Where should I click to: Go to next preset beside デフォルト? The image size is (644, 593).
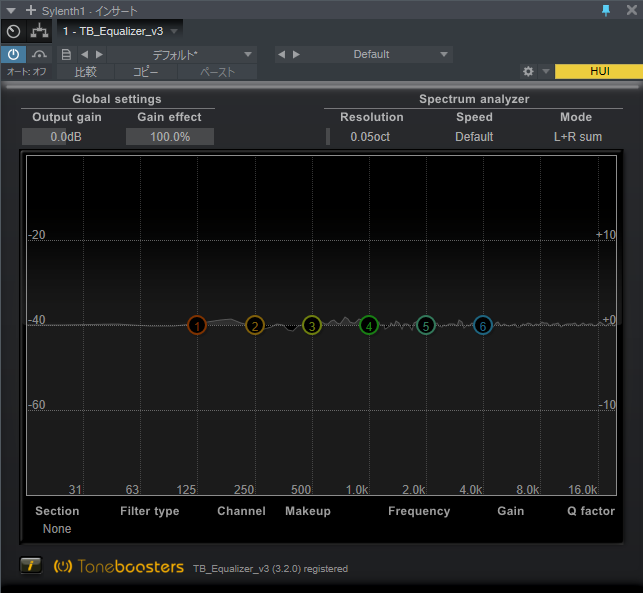(99, 54)
